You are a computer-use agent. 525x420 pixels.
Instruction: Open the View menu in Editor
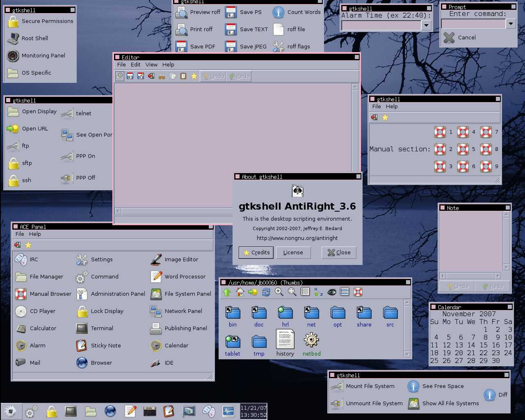151,65
